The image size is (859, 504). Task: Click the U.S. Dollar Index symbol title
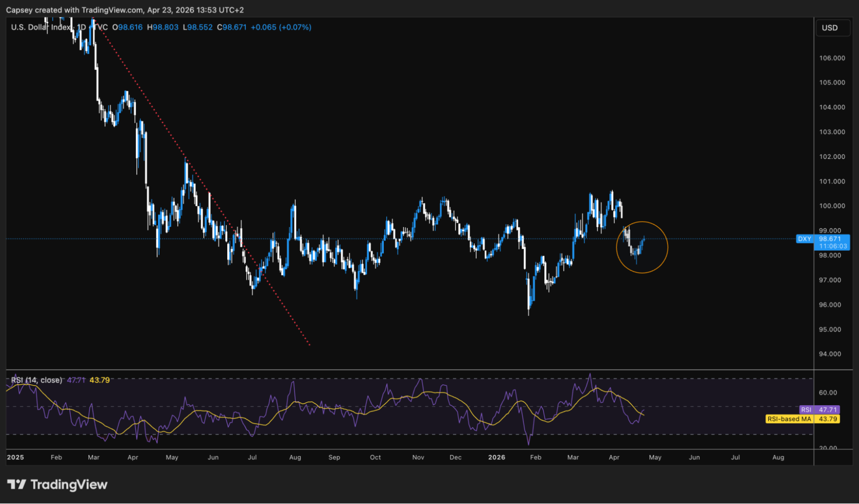(40, 27)
